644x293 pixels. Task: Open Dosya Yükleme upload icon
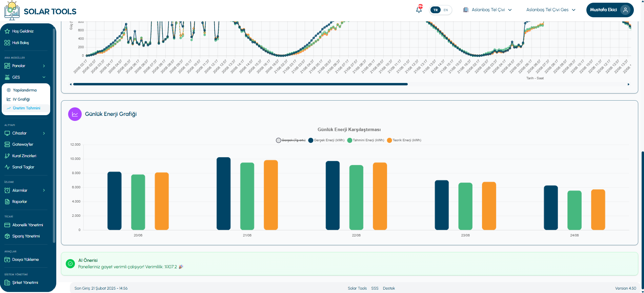tap(7, 259)
